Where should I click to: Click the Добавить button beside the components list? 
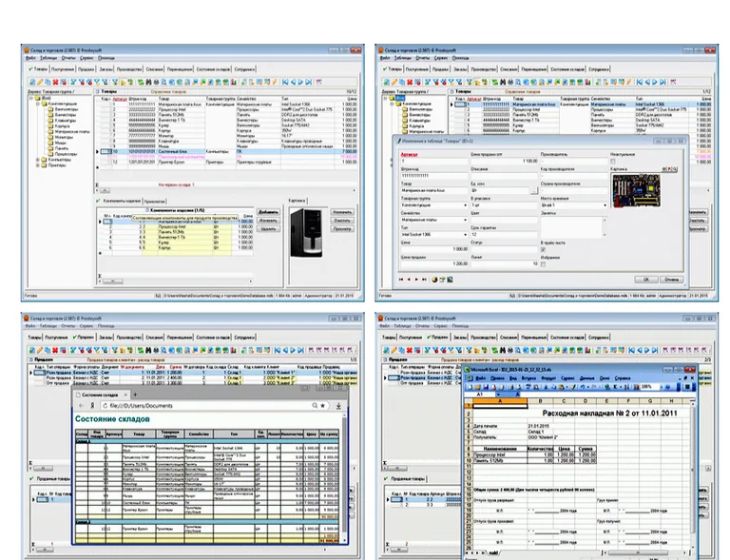269,213
